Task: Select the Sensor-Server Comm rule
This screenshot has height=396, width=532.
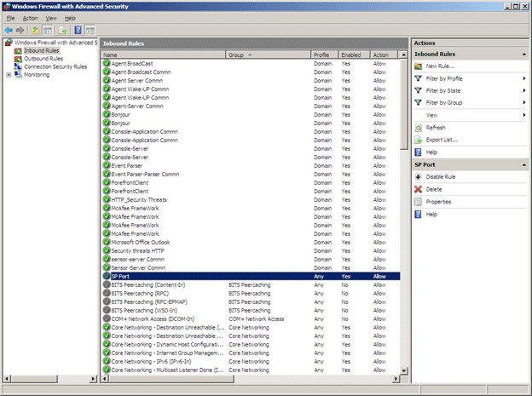Action: pyautogui.click(x=251, y=268)
